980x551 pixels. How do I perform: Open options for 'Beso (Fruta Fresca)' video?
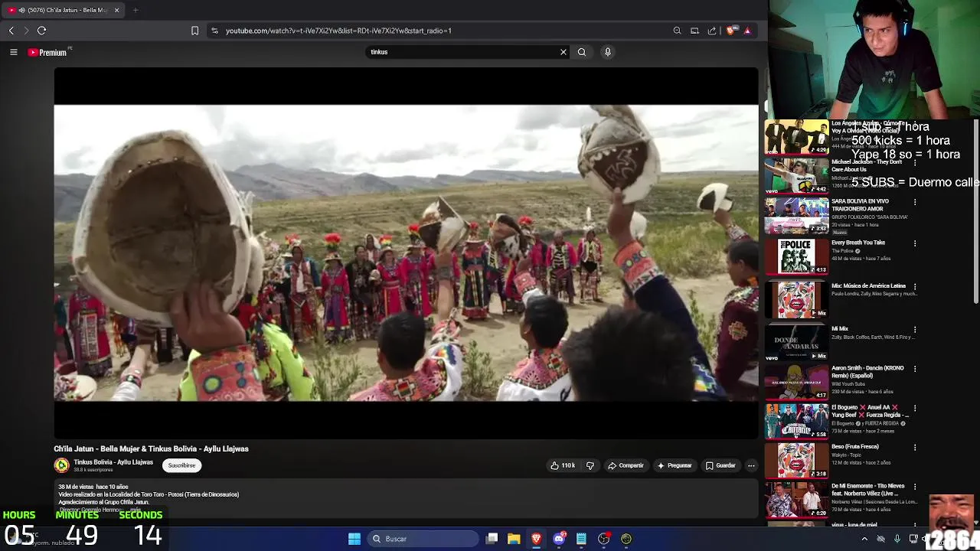click(x=915, y=448)
